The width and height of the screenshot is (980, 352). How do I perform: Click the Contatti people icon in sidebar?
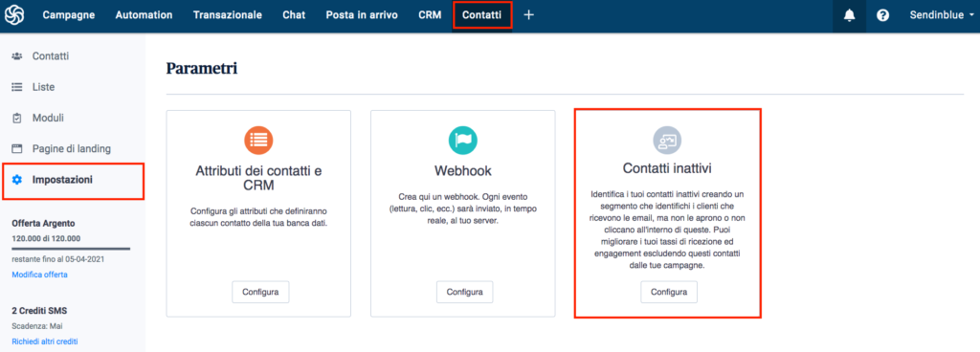coord(17,56)
